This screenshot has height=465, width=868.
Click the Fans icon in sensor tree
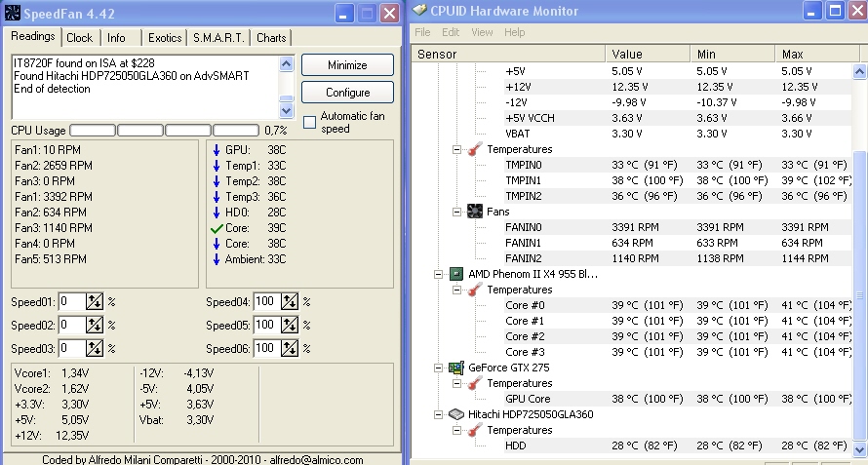(x=475, y=212)
